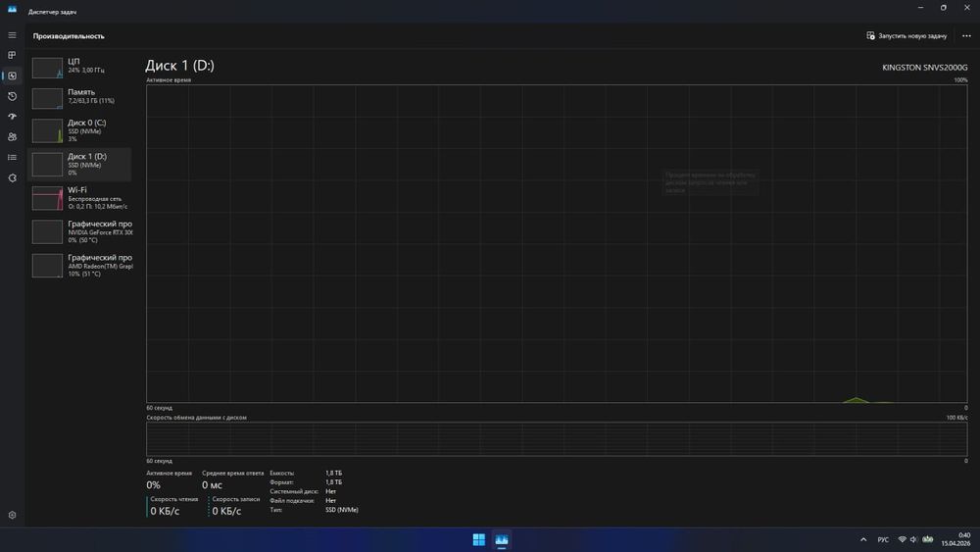Select the Память performance item
Image resolution: width=980 pixels, height=552 pixels.
(x=80, y=98)
